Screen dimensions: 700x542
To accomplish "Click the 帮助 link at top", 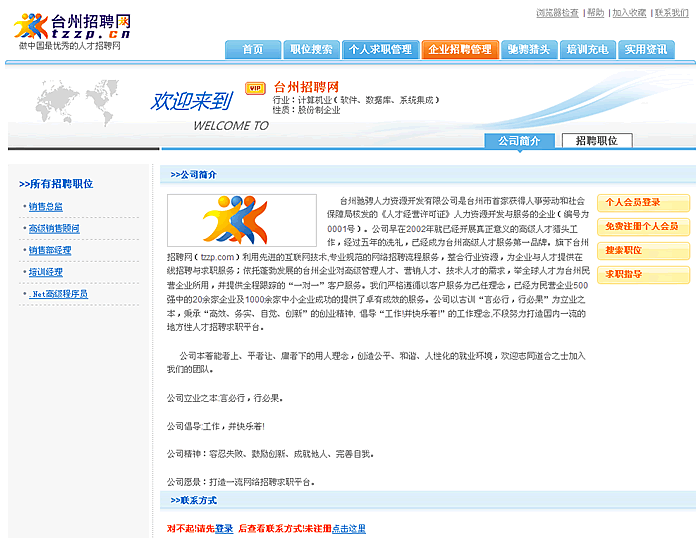I will 595,13.
